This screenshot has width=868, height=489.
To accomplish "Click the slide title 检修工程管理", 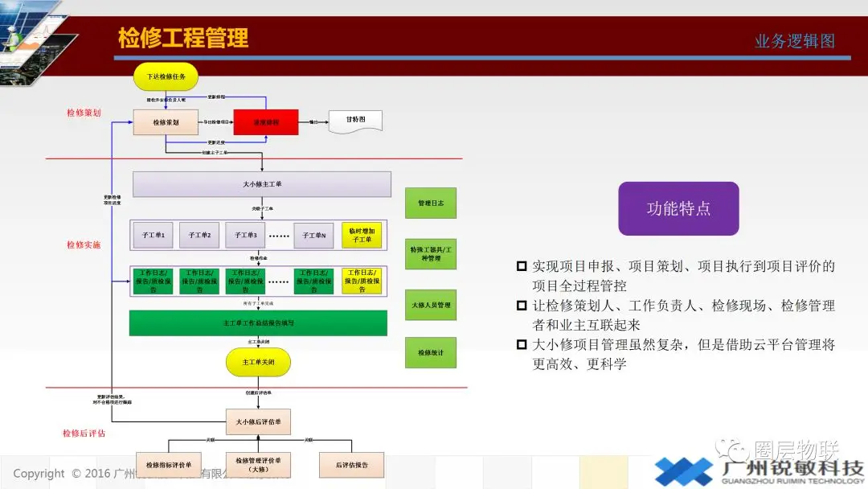I will (x=183, y=39).
